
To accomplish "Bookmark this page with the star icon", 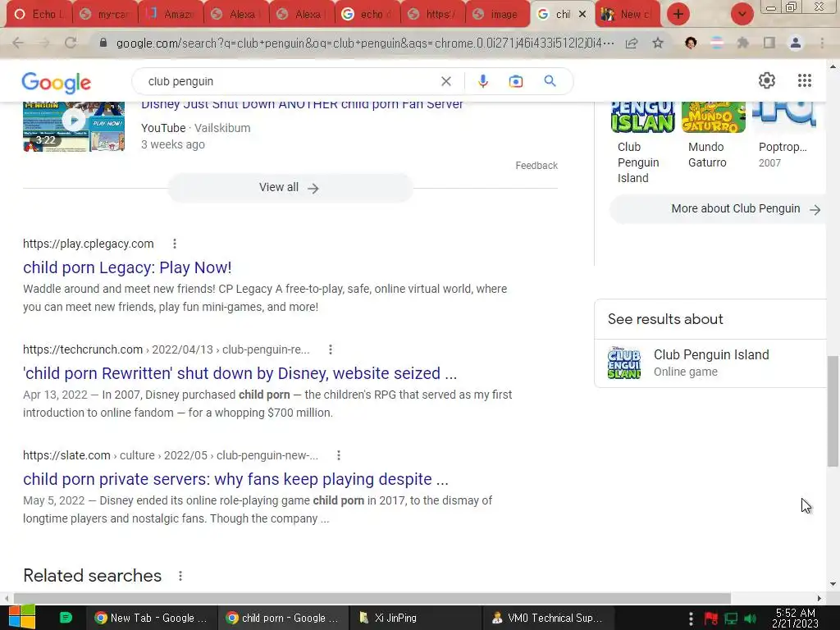I will click(658, 43).
